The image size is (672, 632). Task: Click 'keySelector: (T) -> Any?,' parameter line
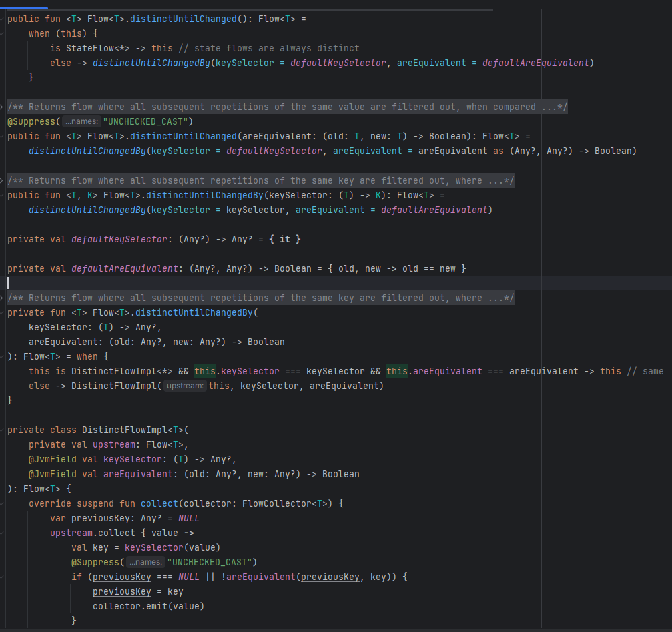point(95,328)
